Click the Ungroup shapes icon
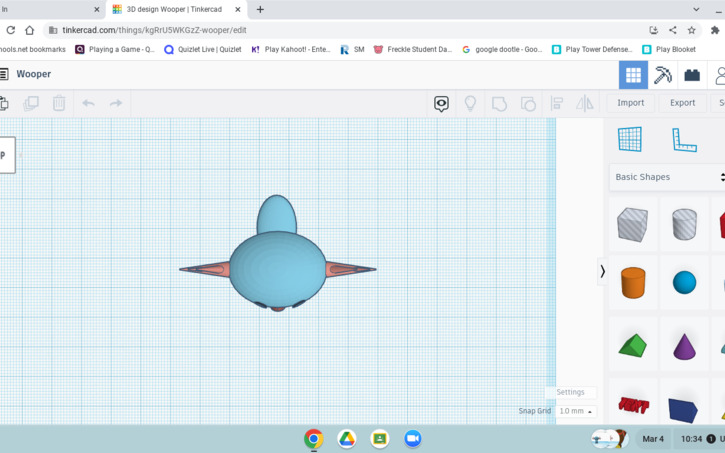This screenshot has width=725, height=453. coord(528,104)
